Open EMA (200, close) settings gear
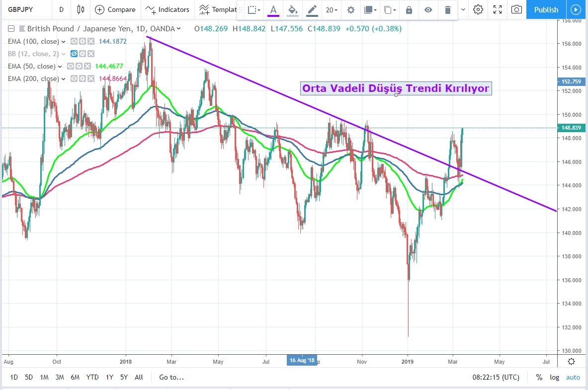 pos(83,78)
